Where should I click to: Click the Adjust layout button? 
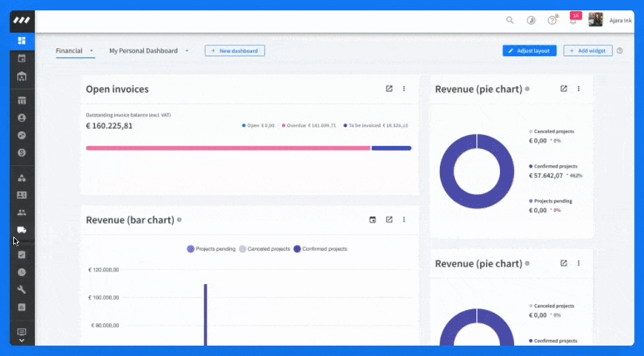(530, 50)
